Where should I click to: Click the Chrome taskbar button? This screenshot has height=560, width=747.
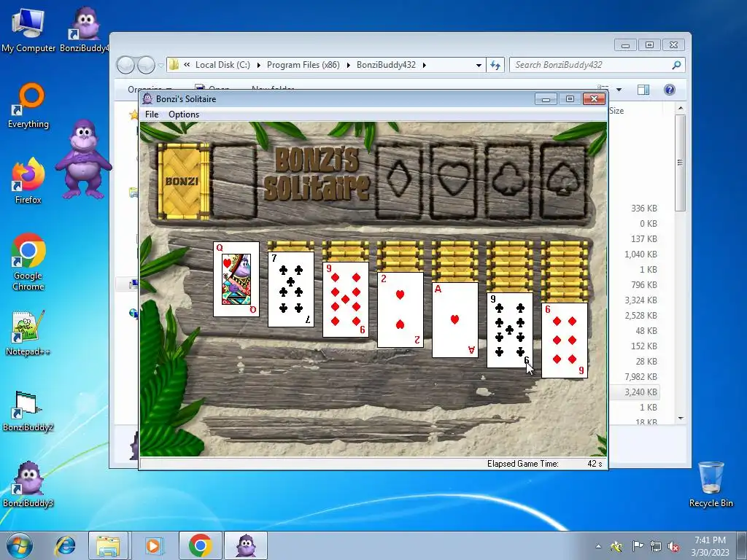(x=200, y=545)
